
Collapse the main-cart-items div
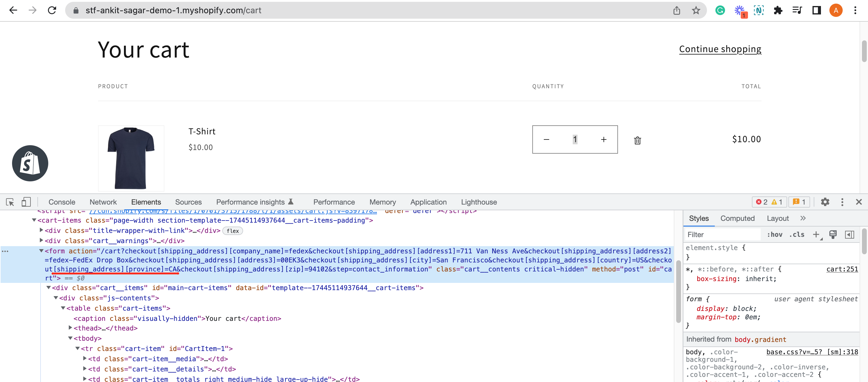click(49, 287)
